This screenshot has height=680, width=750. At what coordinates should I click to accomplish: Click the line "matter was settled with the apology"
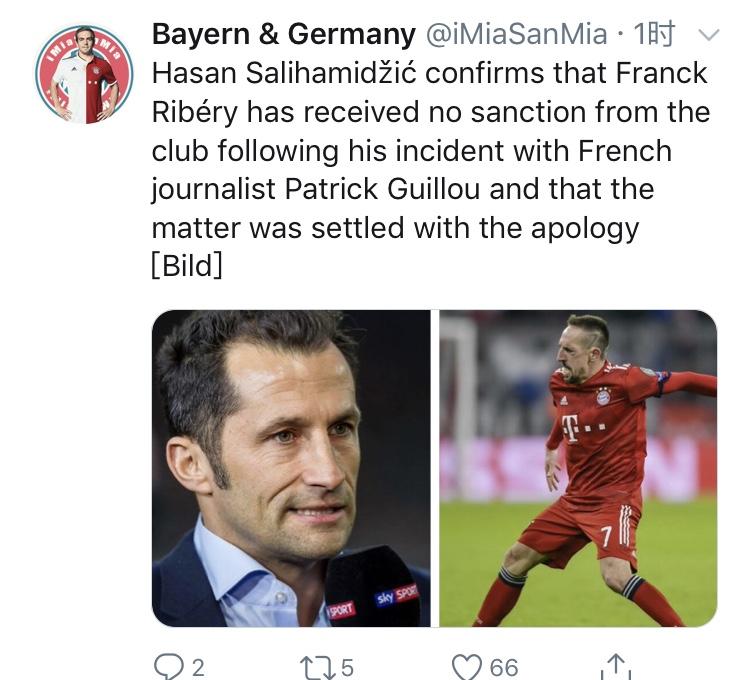[395, 228]
